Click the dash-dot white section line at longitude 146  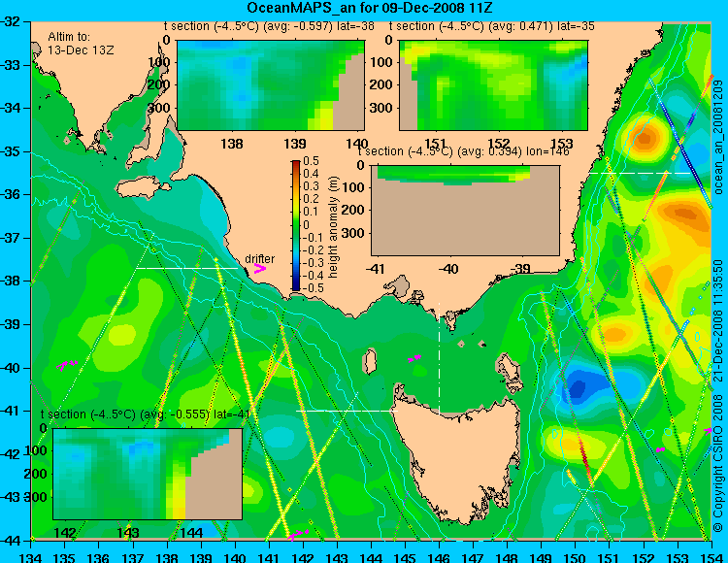tap(439, 358)
